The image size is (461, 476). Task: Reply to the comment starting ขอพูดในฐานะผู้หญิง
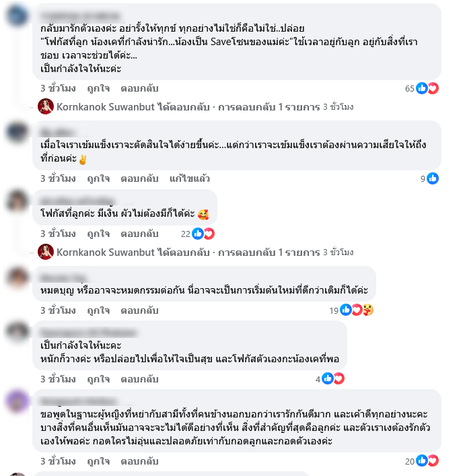139,461
